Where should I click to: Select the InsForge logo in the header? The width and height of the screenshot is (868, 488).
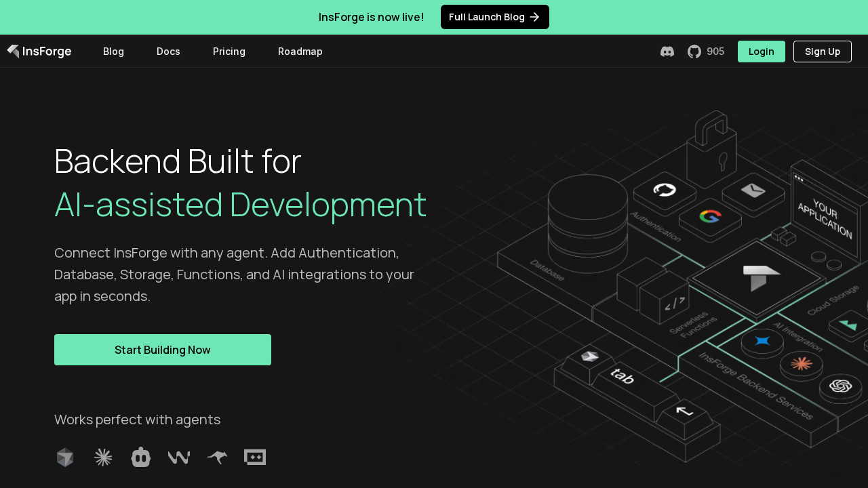click(39, 51)
